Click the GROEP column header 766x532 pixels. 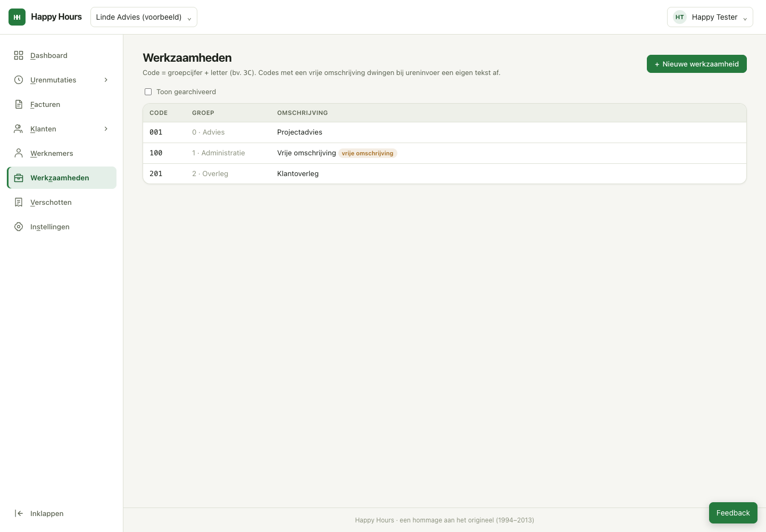tap(203, 113)
